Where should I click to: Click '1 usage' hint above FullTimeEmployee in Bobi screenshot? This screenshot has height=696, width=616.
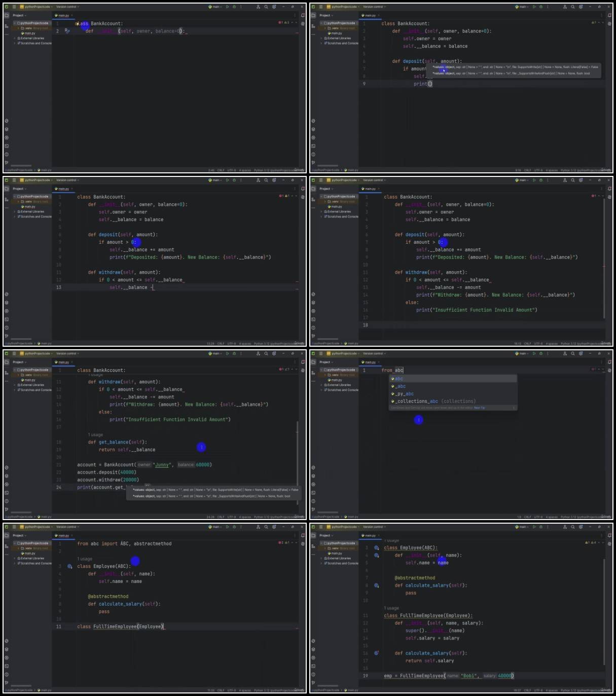391,608
